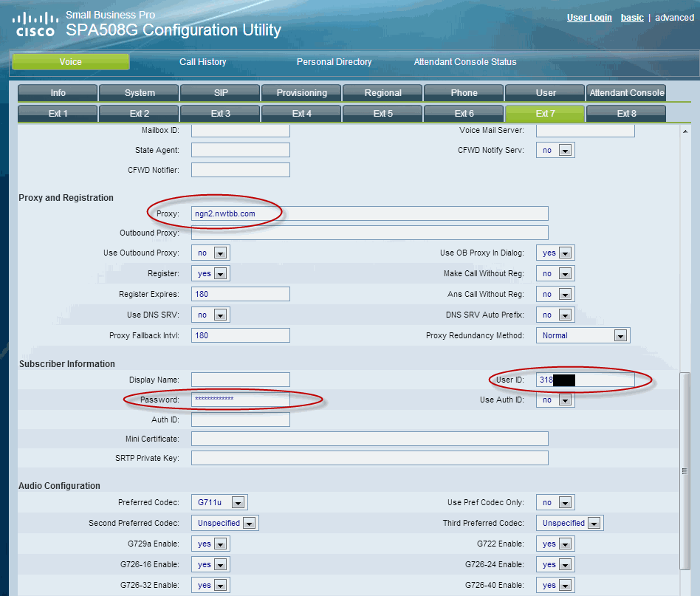
Task: Open Ans Call Without Reg dropdown
Action: pos(555,294)
